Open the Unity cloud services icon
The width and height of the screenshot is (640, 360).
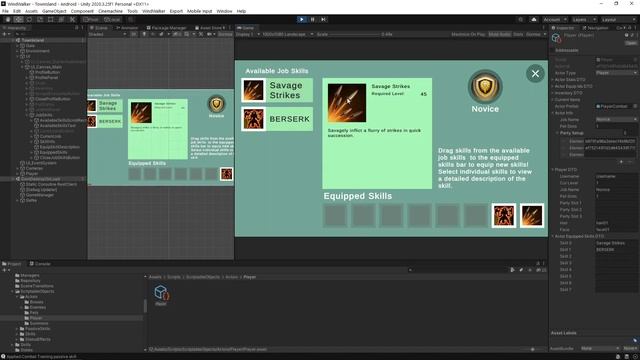tap(533, 19)
